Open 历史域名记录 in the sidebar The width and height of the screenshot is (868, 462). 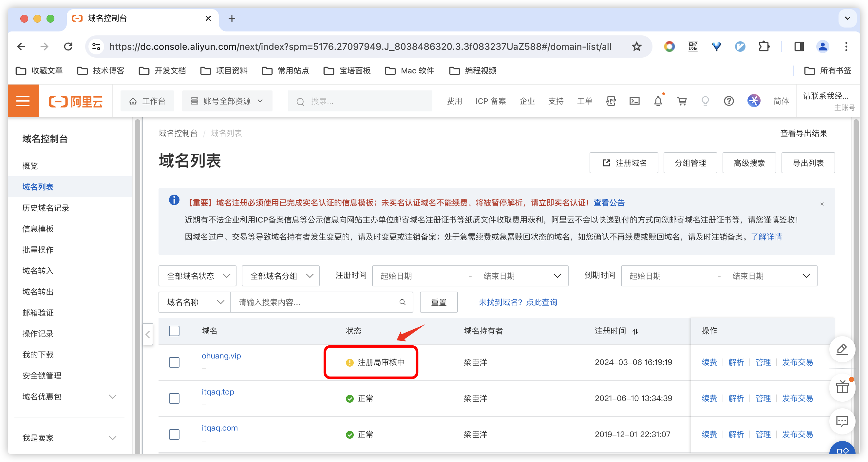(x=46, y=208)
